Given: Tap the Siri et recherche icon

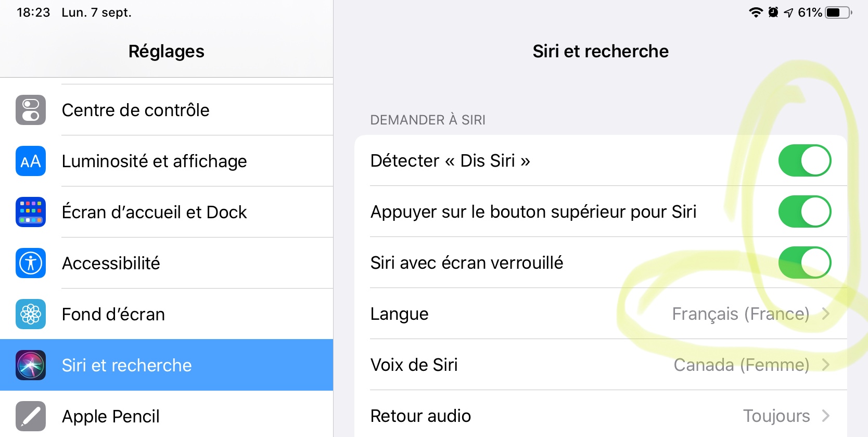Looking at the screenshot, I should pos(31,365).
